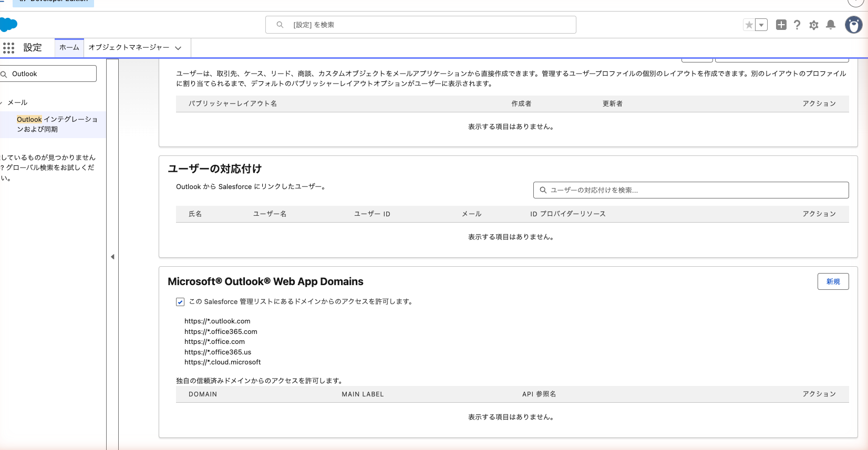Screen dimensions: 868x450
Task: Click the DOMAIN column header
Action: [203, 394]
